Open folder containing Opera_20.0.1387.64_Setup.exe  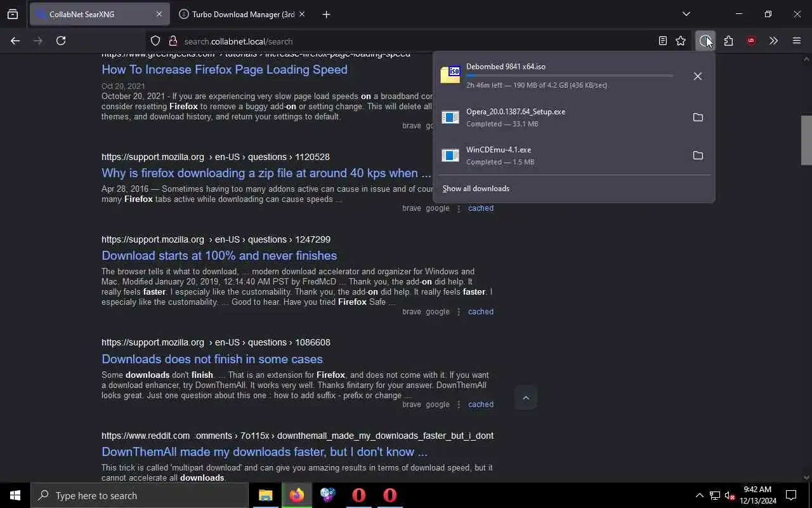697,117
